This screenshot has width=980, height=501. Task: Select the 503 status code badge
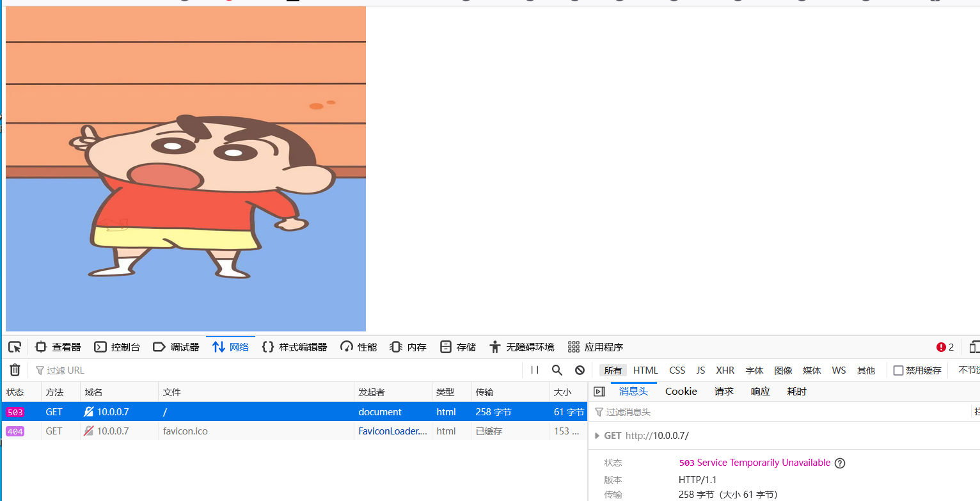coord(15,412)
